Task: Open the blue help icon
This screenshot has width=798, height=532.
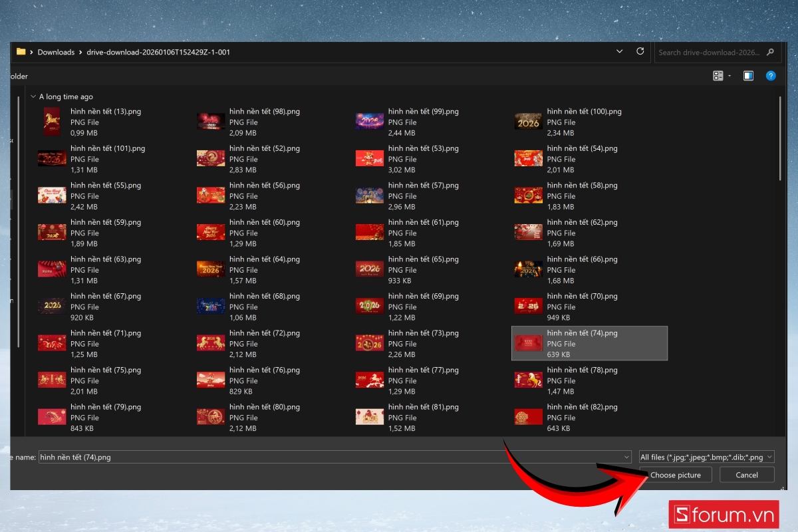Action: point(771,76)
